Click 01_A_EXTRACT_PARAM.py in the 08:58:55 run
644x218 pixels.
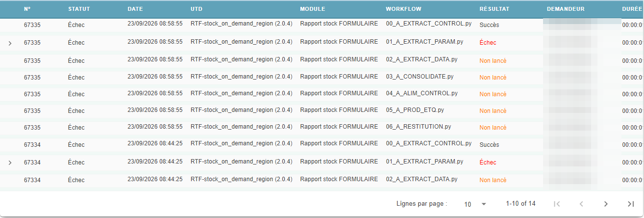(x=424, y=42)
